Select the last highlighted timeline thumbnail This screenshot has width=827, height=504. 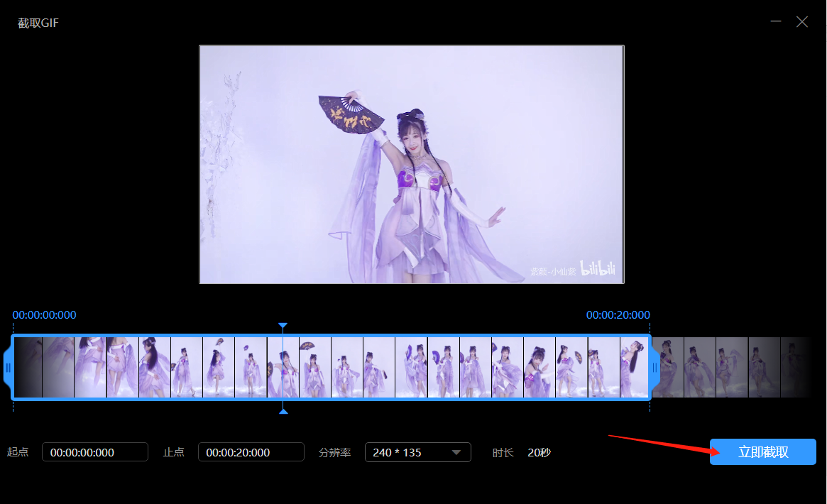tap(635, 368)
